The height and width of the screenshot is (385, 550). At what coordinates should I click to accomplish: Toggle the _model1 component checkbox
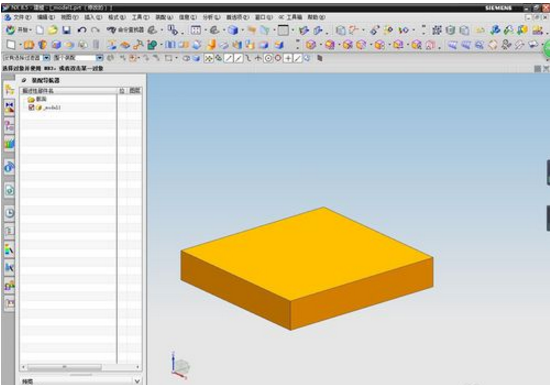(x=31, y=107)
